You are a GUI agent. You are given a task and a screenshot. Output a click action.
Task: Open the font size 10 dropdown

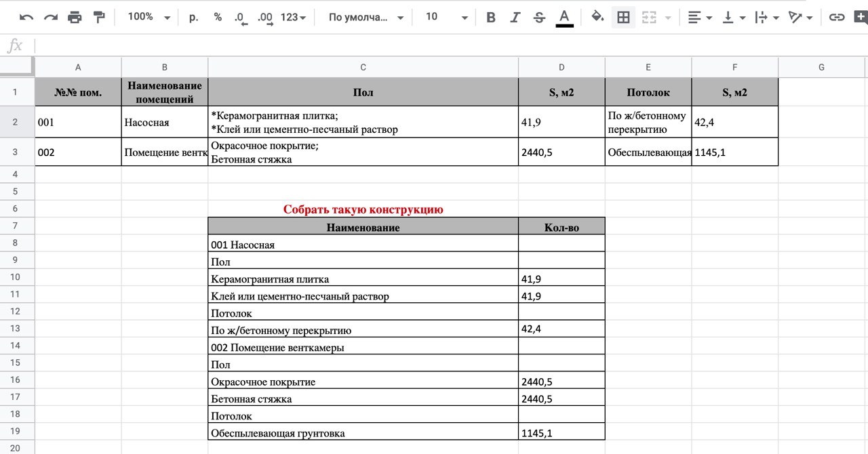tap(446, 17)
